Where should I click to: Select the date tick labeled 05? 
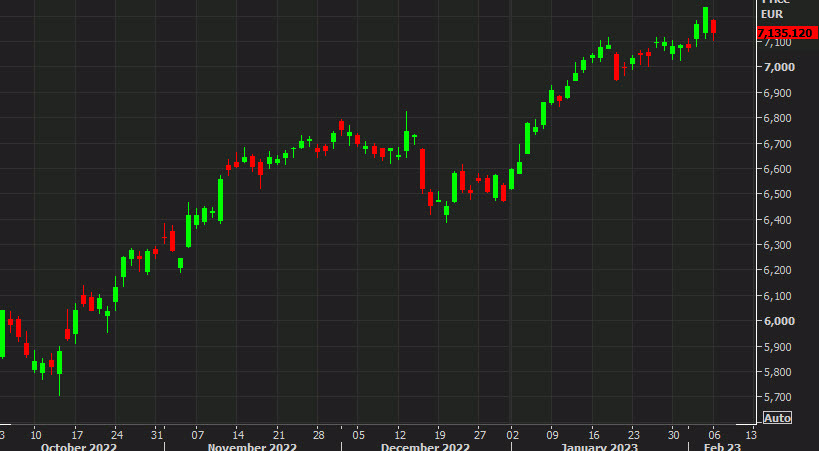[358, 435]
